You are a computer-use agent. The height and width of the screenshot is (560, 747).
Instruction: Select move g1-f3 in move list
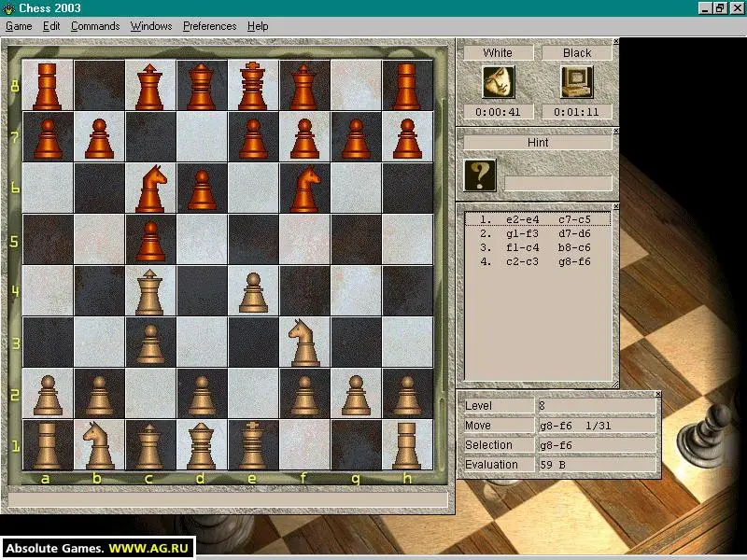(523, 234)
